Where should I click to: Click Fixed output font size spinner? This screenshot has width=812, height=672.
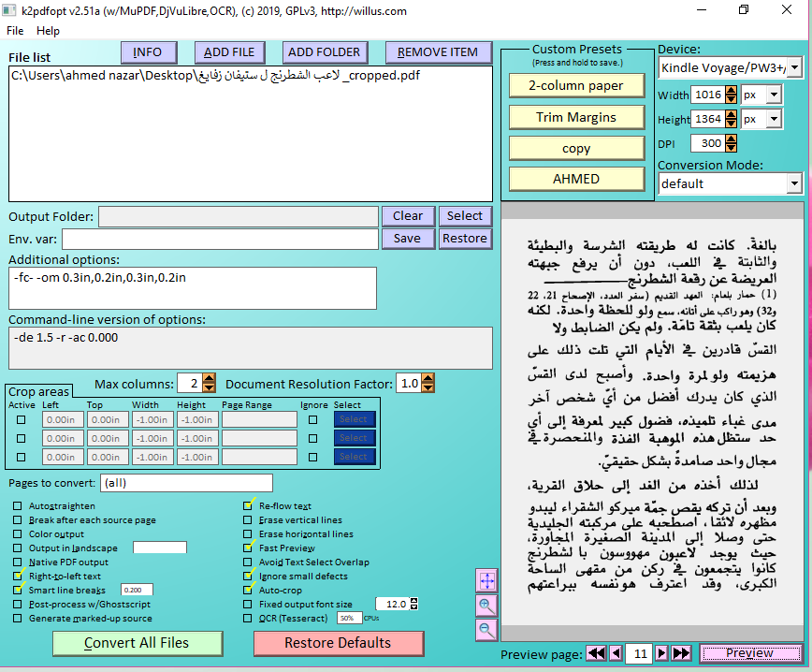(x=413, y=604)
